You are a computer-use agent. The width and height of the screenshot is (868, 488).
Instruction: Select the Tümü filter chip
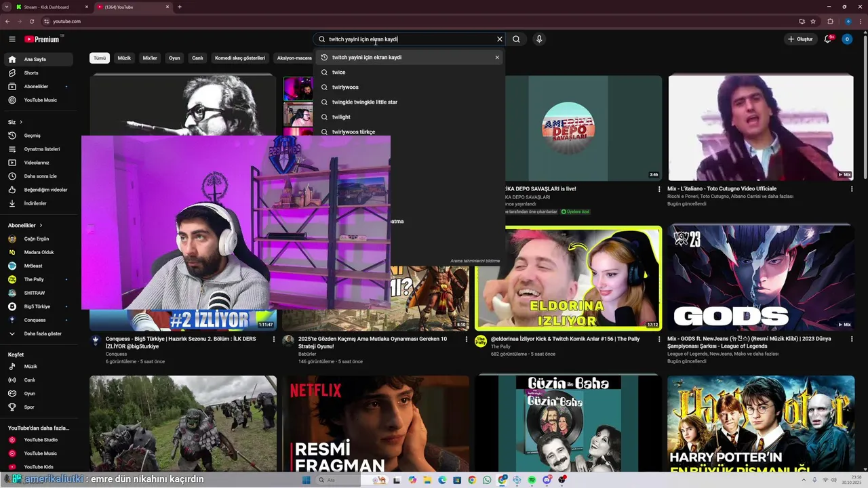(100, 58)
